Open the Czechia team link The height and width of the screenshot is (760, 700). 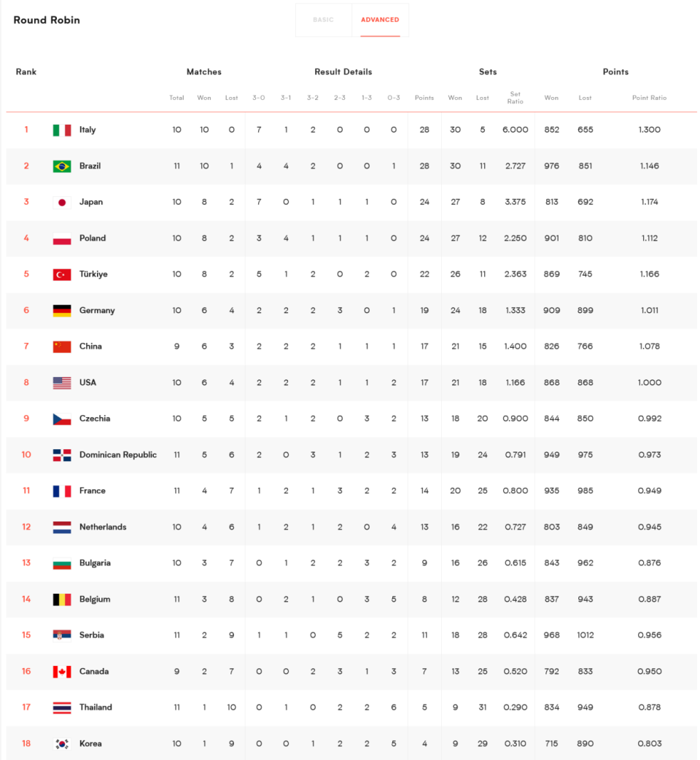(95, 418)
